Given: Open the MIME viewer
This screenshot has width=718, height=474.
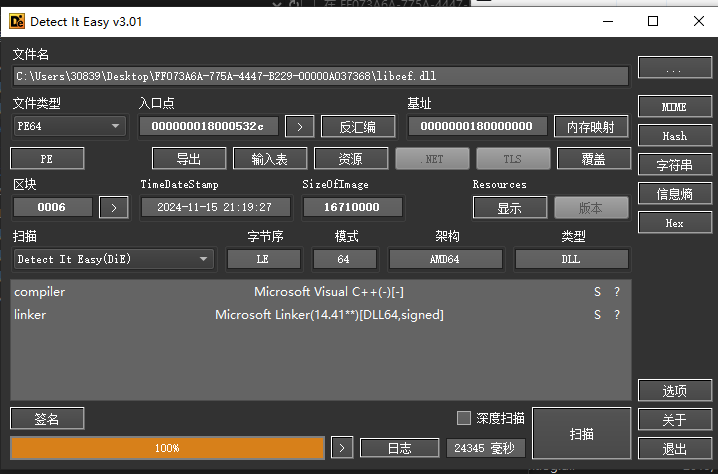Looking at the screenshot, I should pyautogui.click(x=674, y=107).
